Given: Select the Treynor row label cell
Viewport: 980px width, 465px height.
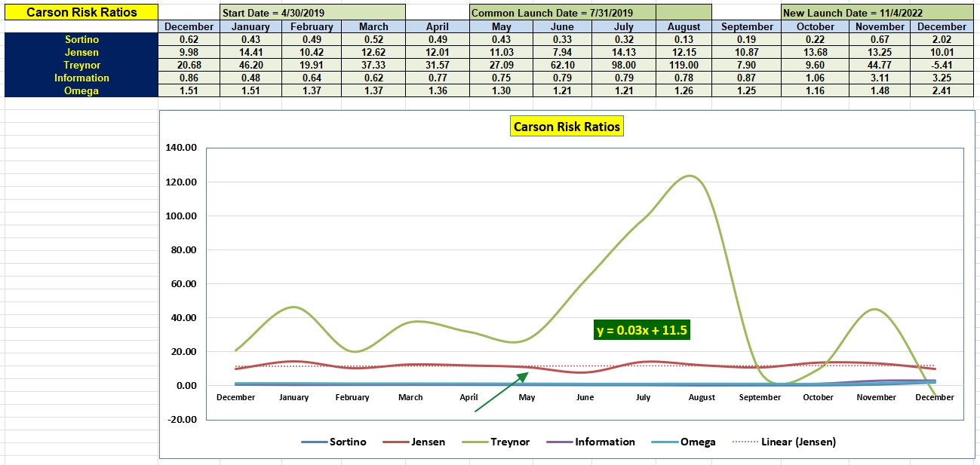Looking at the screenshot, I should coord(81,65).
